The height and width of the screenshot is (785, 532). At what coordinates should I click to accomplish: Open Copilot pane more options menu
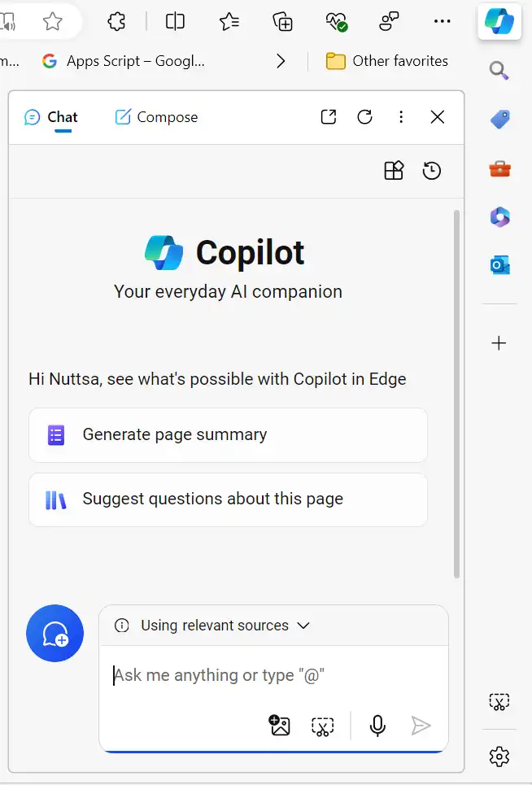[x=401, y=117]
